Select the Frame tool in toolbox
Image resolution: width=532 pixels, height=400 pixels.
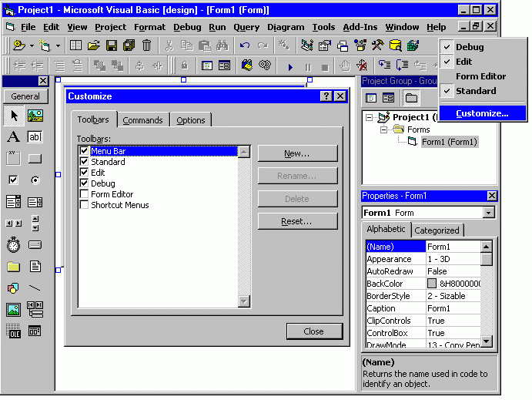[x=14, y=158]
